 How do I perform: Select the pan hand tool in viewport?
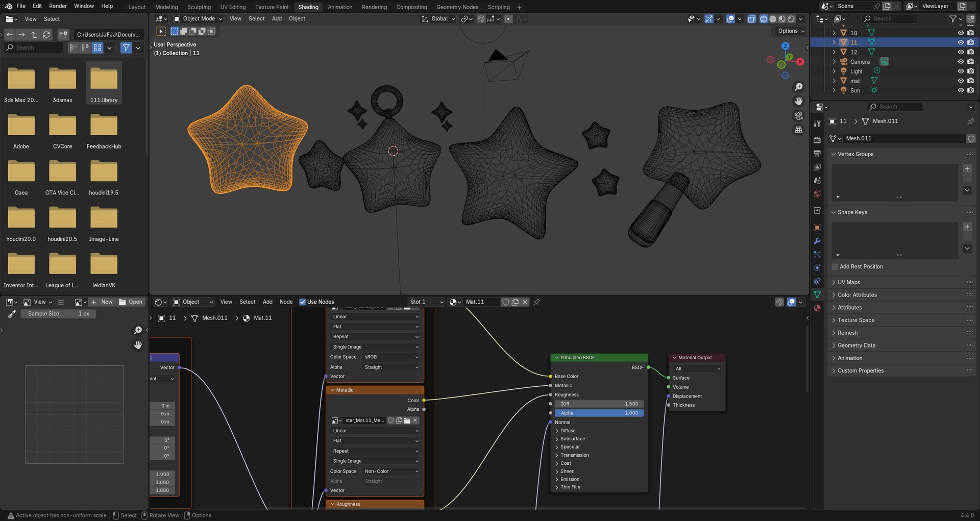[x=799, y=101]
